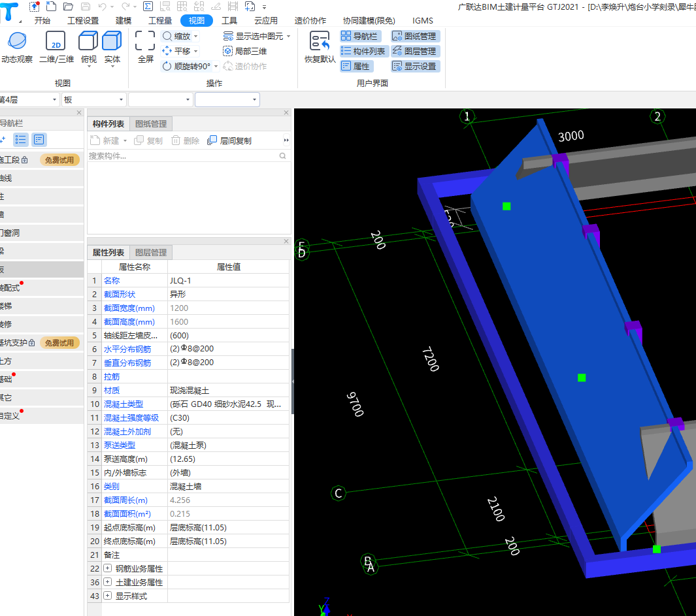Click 免费试用 badge next to 施工段
Screen dimensions: 696x616
click(x=59, y=160)
